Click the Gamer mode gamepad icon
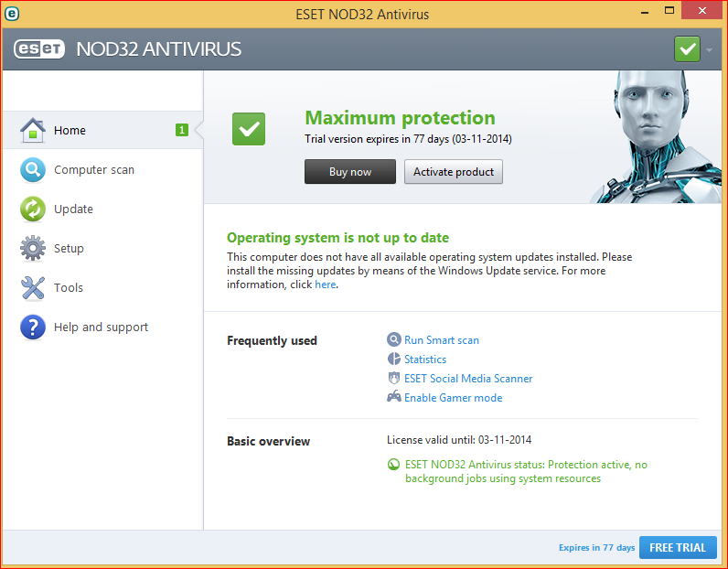This screenshot has width=728, height=569. [393, 397]
